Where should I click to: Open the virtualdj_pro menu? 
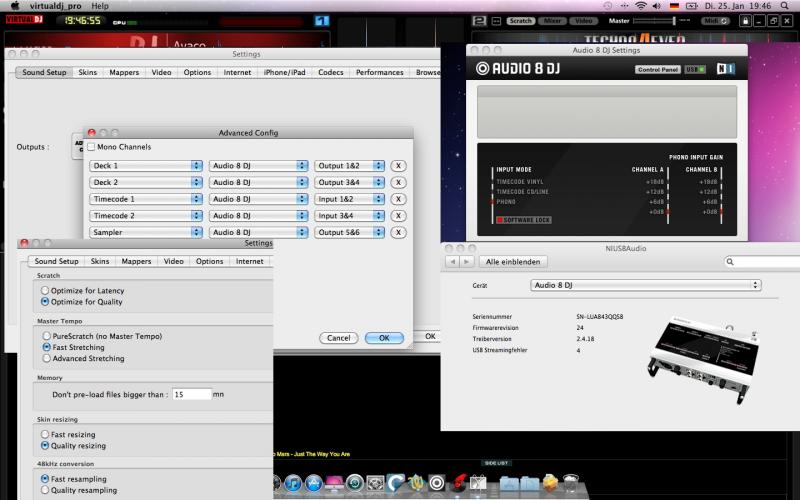(55, 6)
